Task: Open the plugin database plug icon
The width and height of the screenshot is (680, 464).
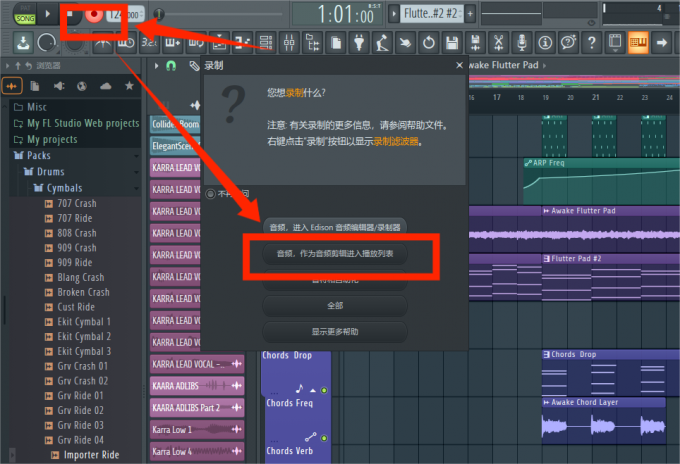Action: (x=359, y=42)
